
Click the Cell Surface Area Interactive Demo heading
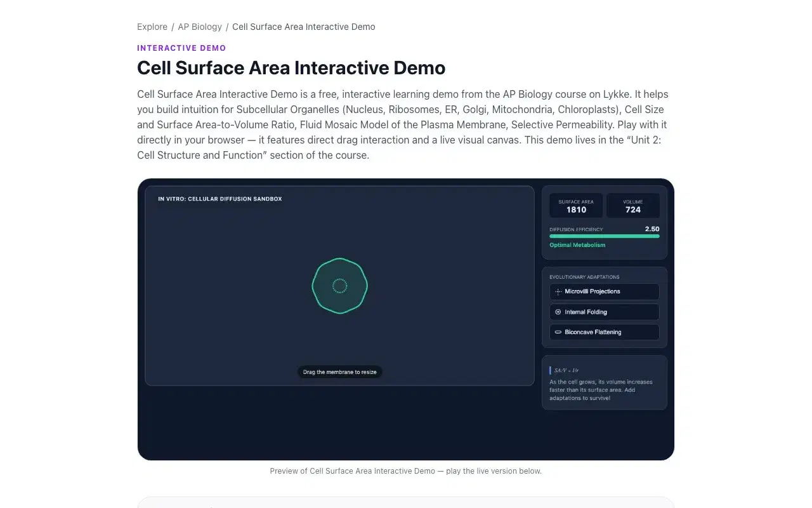click(291, 68)
